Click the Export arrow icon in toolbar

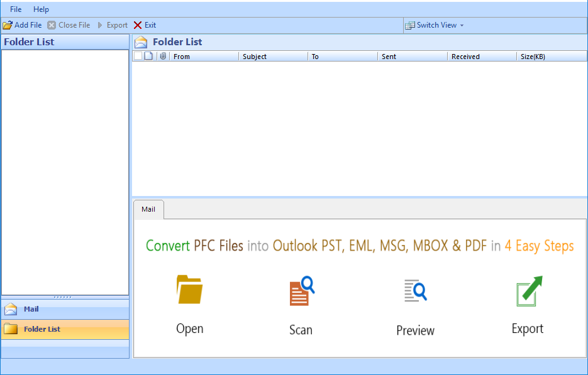pos(100,25)
